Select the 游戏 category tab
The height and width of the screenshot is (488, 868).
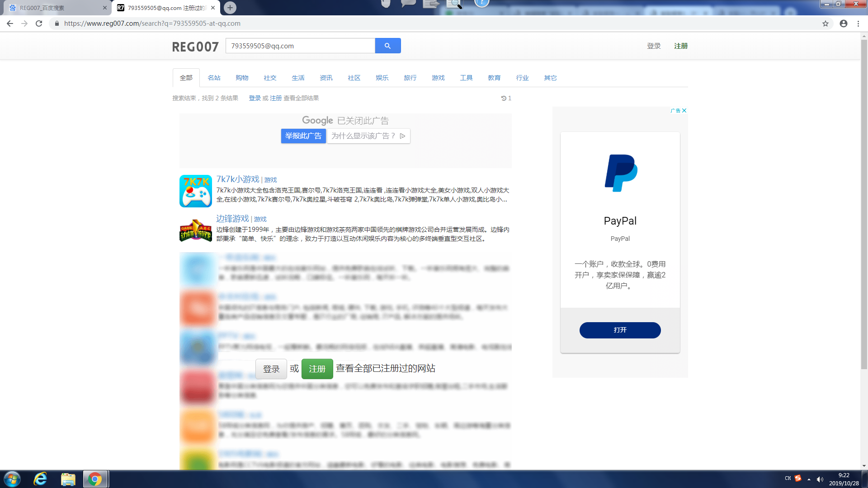438,78
